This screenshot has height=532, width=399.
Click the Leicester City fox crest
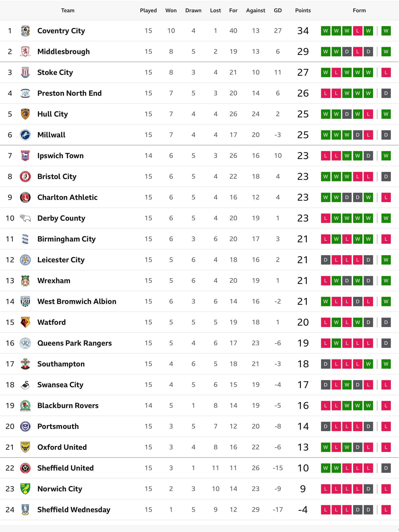pyautogui.click(x=25, y=260)
